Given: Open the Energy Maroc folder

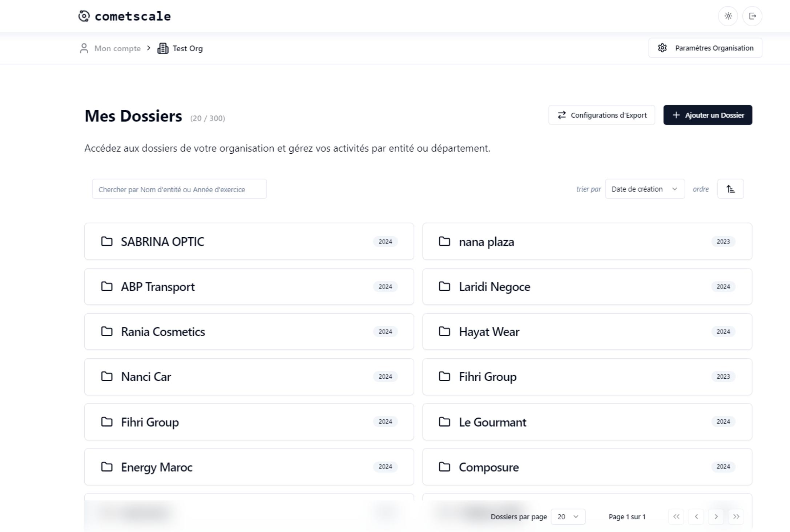Looking at the screenshot, I should [x=157, y=467].
